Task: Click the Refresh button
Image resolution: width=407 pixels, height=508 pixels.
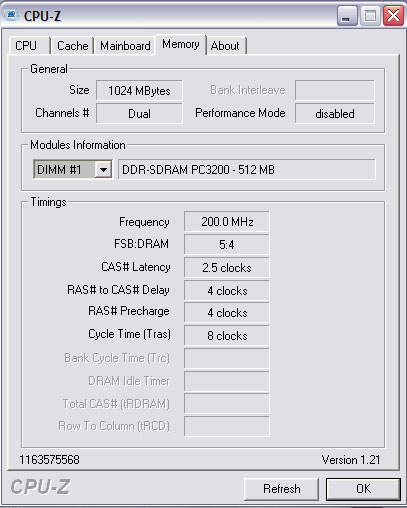Action: (x=282, y=489)
